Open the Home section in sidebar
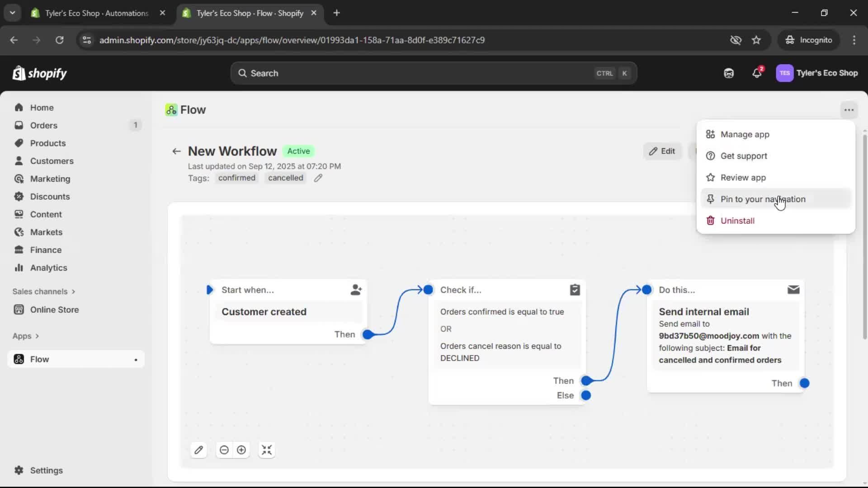The width and height of the screenshot is (868, 488). [x=42, y=108]
